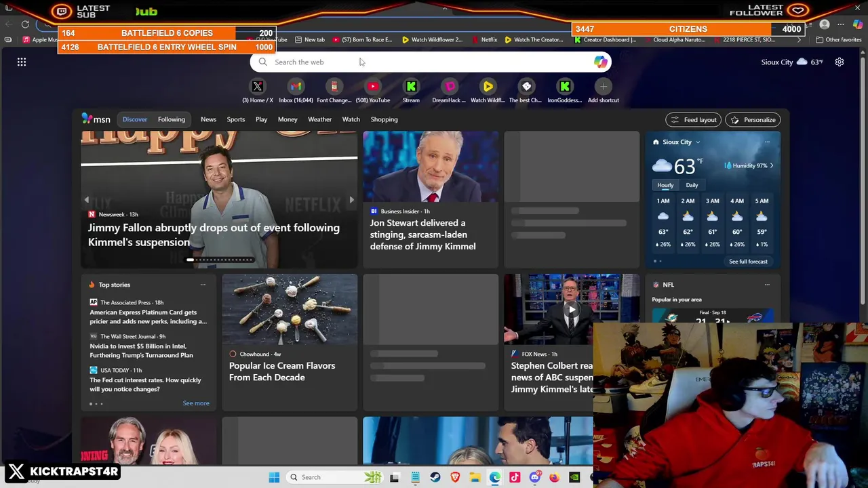Image resolution: width=868 pixels, height=488 pixels.
Task: Open American Express Platinum Card story
Action: pyautogui.click(x=148, y=317)
